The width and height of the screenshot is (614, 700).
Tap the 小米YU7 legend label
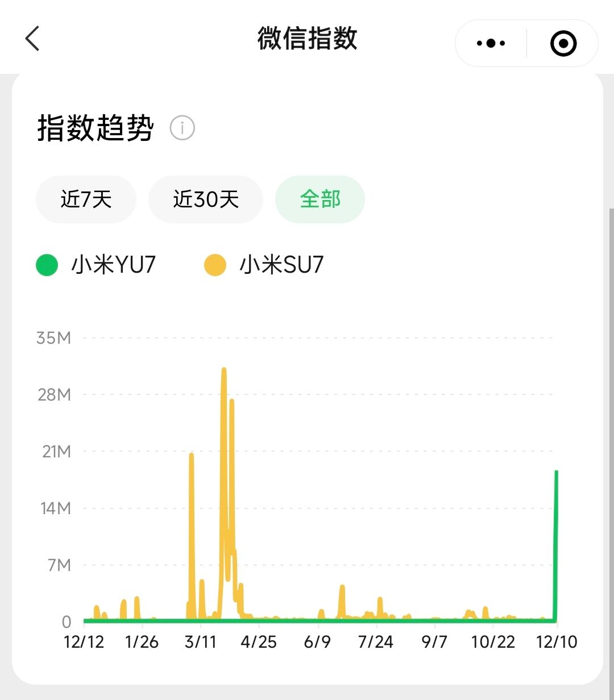click(113, 265)
